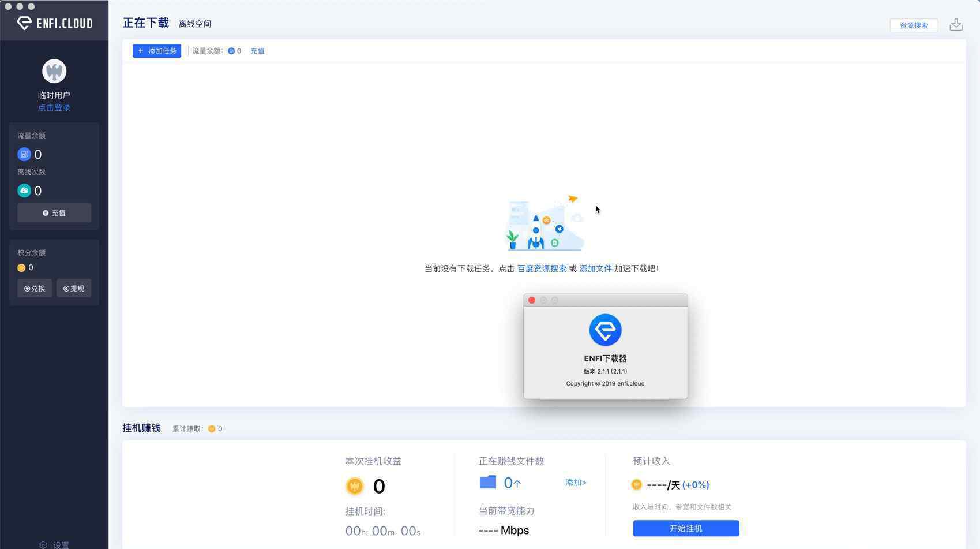This screenshot has width=980, height=549.
Task: Click the 临时用户 username text
Action: click(x=54, y=95)
